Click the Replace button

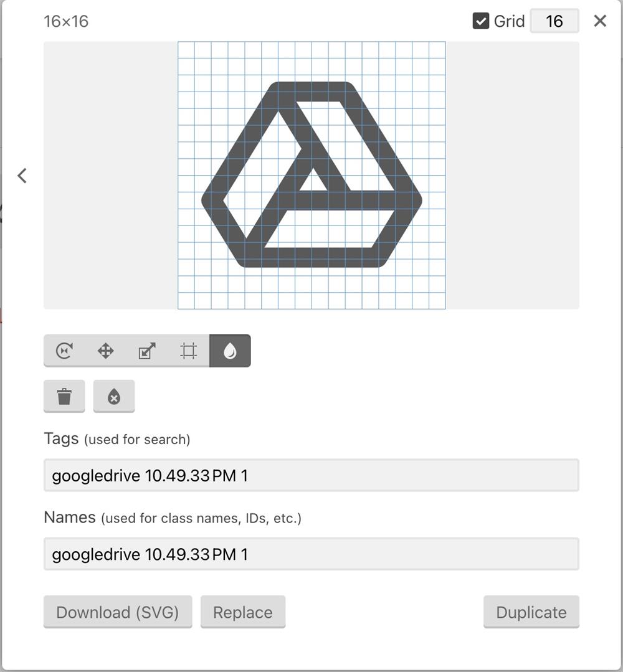[243, 612]
